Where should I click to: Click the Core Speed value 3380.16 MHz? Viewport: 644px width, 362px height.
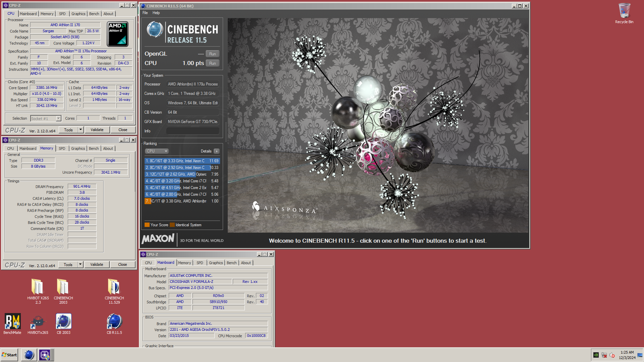47,88
